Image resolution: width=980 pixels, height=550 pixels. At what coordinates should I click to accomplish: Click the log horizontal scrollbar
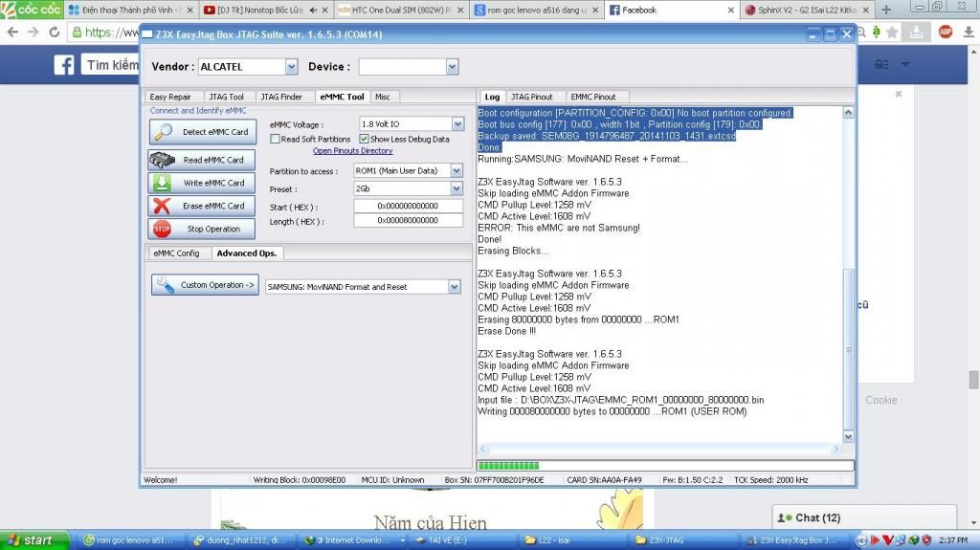pyautogui.click(x=660, y=449)
